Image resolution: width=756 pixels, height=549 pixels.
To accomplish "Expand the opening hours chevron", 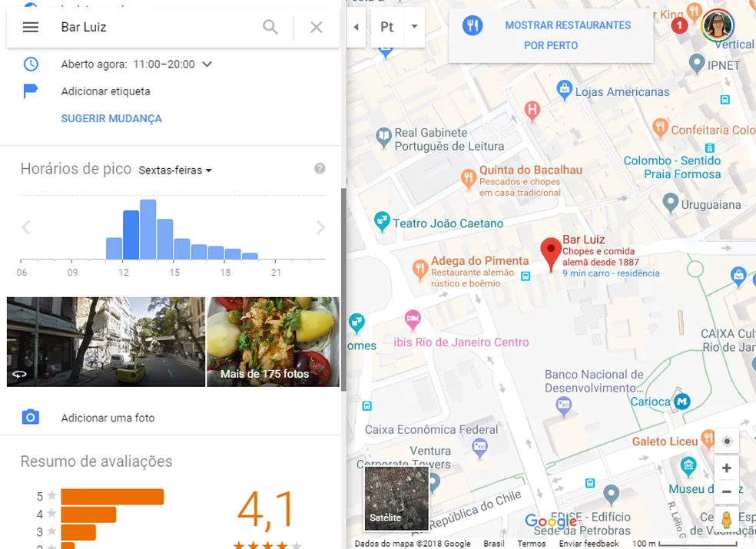I will [207, 64].
